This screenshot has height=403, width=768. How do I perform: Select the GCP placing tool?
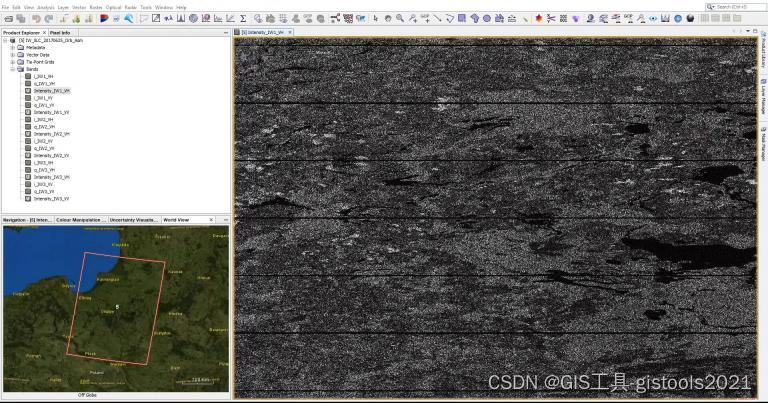point(425,19)
